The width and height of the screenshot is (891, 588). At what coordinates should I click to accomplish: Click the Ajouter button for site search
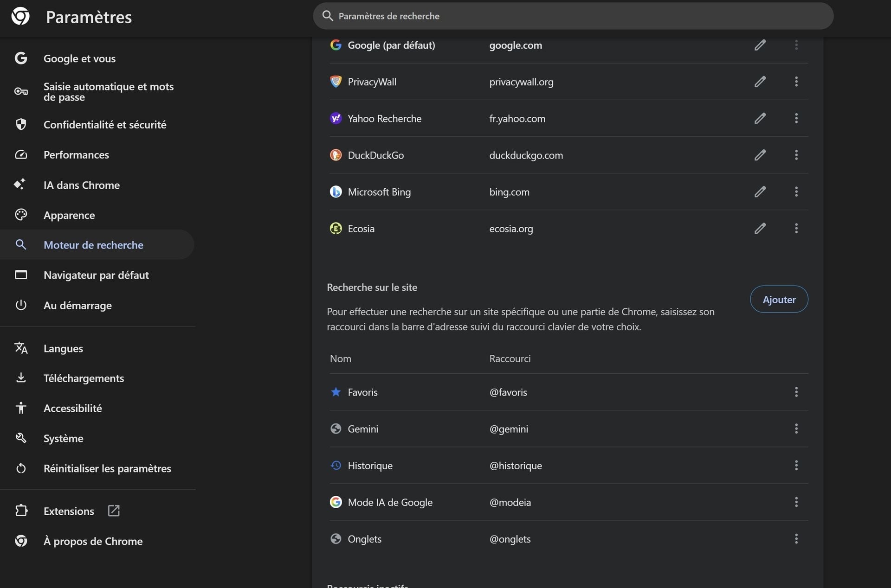[779, 299]
